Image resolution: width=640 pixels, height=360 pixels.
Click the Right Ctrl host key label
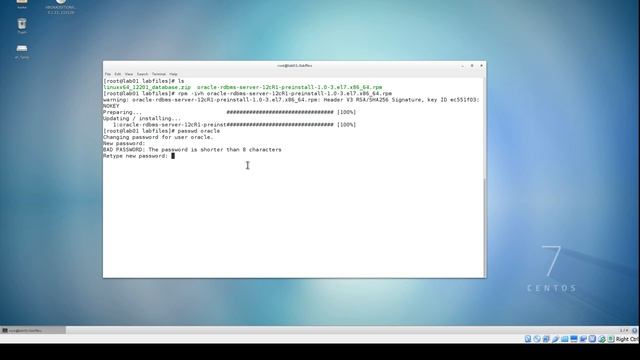point(627,339)
